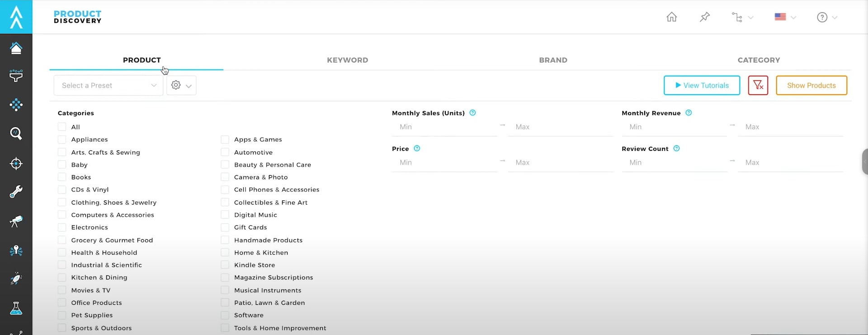
Task: Show the Price help tooltip icon
Action: pyautogui.click(x=417, y=149)
